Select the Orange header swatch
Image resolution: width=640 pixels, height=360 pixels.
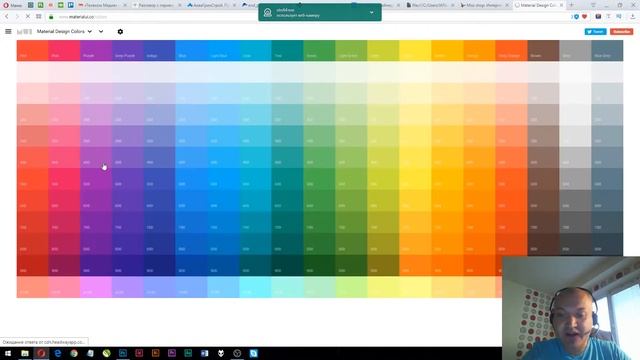479,51
